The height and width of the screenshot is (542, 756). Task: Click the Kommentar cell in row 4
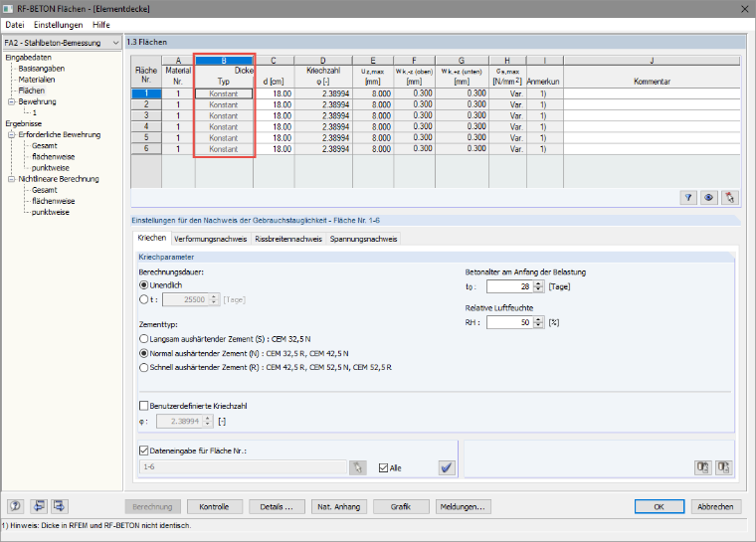652,127
